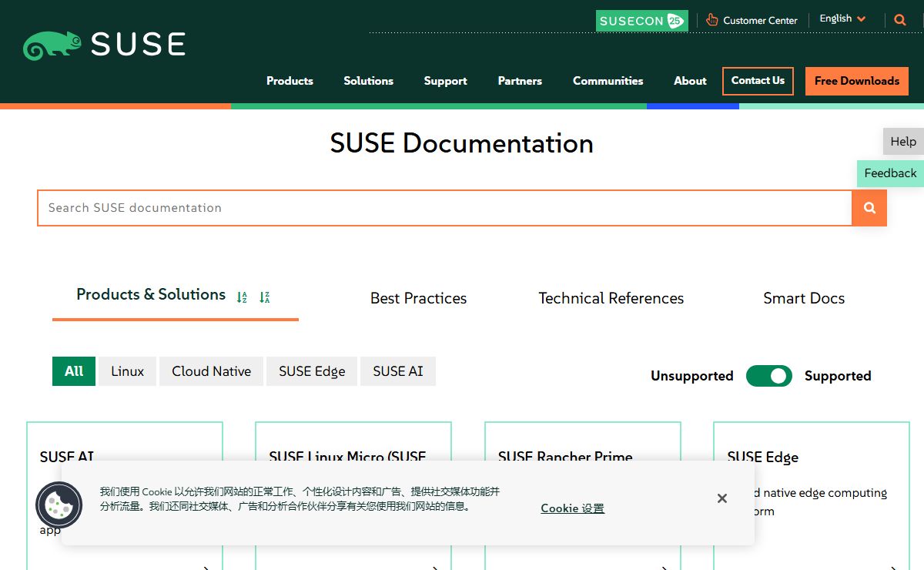Viewport: 924px width, 570px height.
Task: Filter by SUSE AI
Action: (398, 371)
